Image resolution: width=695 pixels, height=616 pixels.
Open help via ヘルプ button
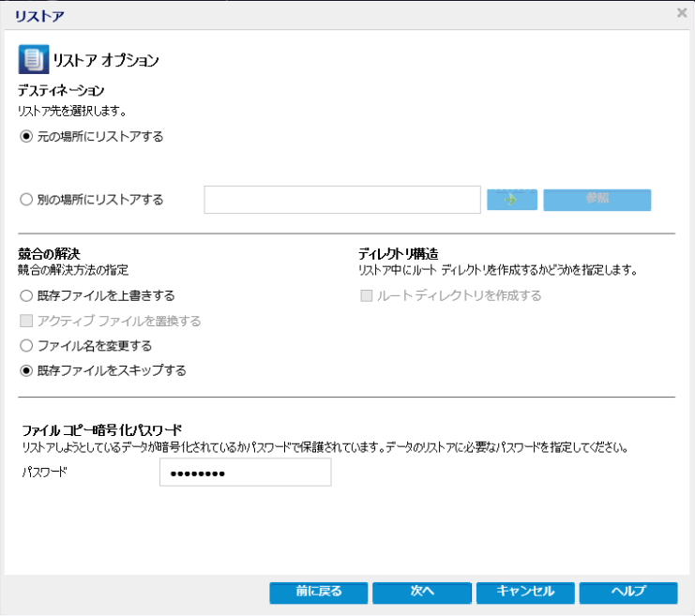point(628,593)
